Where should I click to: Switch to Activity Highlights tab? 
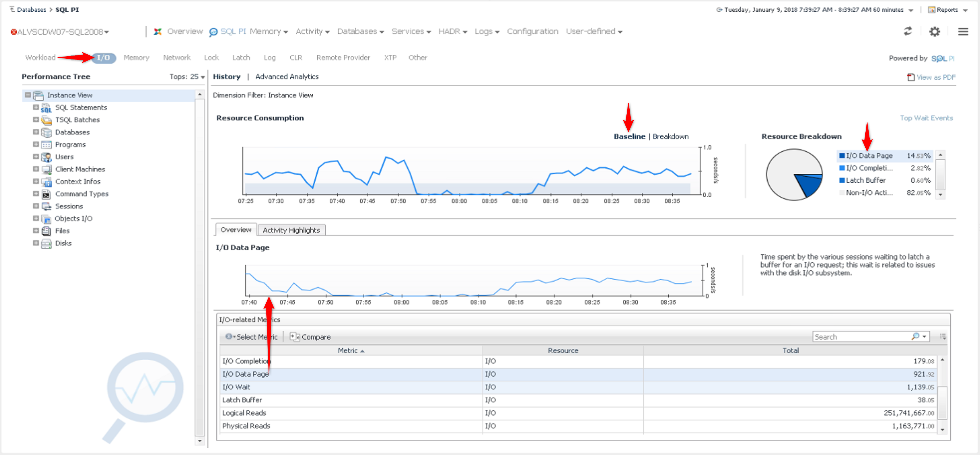coord(291,230)
